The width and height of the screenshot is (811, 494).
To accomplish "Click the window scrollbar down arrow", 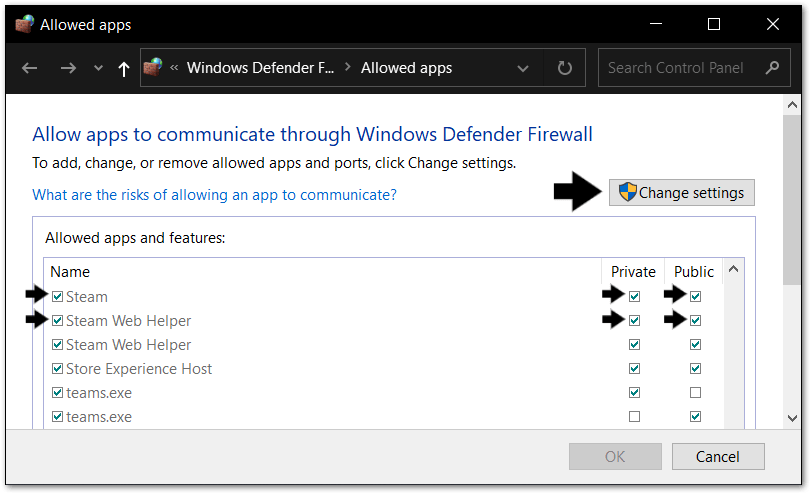I will click(792, 418).
